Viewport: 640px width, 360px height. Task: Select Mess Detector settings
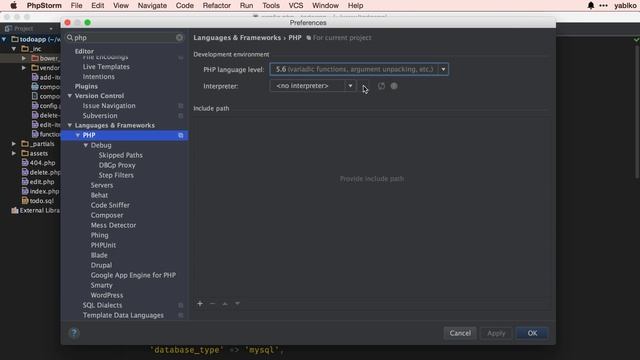[x=113, y=225]
